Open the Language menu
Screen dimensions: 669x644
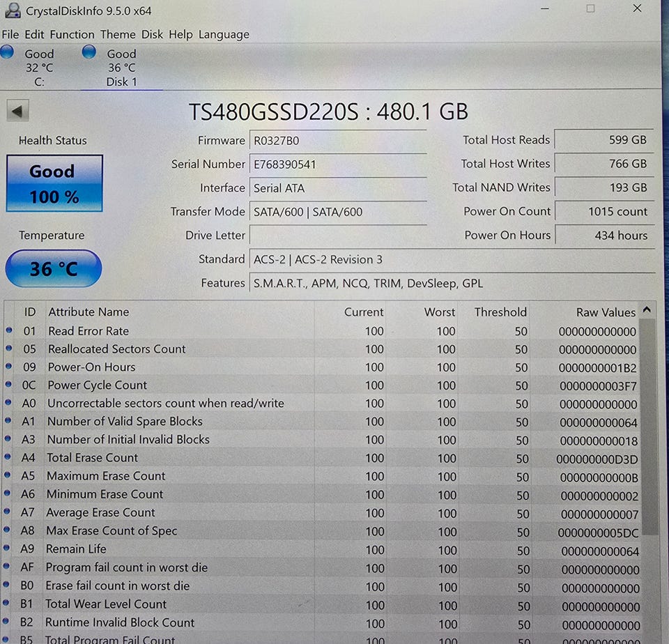[224, 35]
